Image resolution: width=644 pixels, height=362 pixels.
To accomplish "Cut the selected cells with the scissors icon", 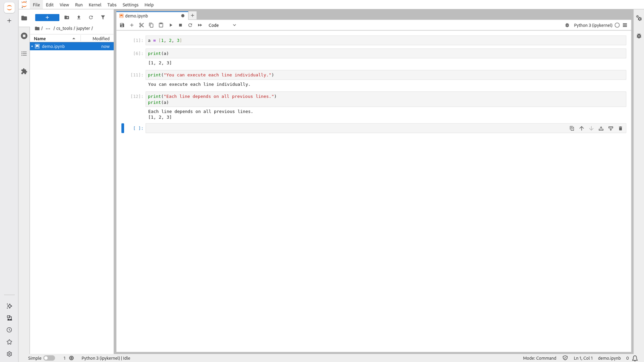I will point(141,25).
